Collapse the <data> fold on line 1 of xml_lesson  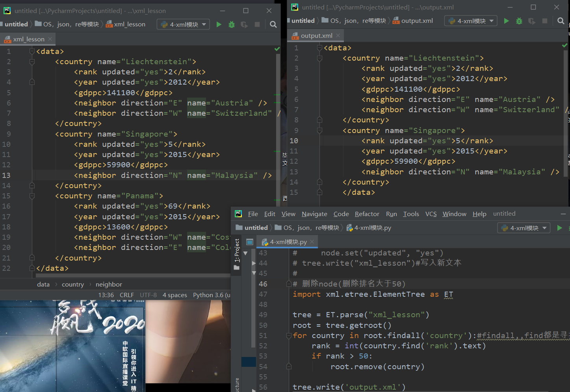point(32,51)
